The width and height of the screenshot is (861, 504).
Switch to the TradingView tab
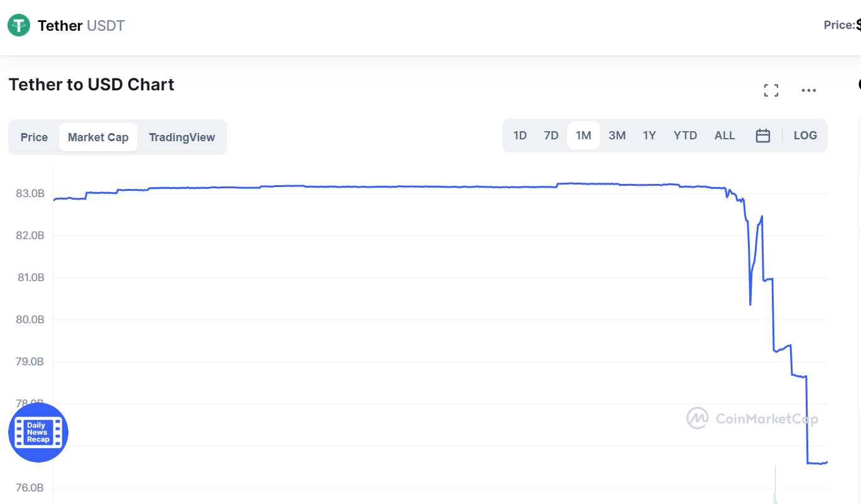[182, 137]
